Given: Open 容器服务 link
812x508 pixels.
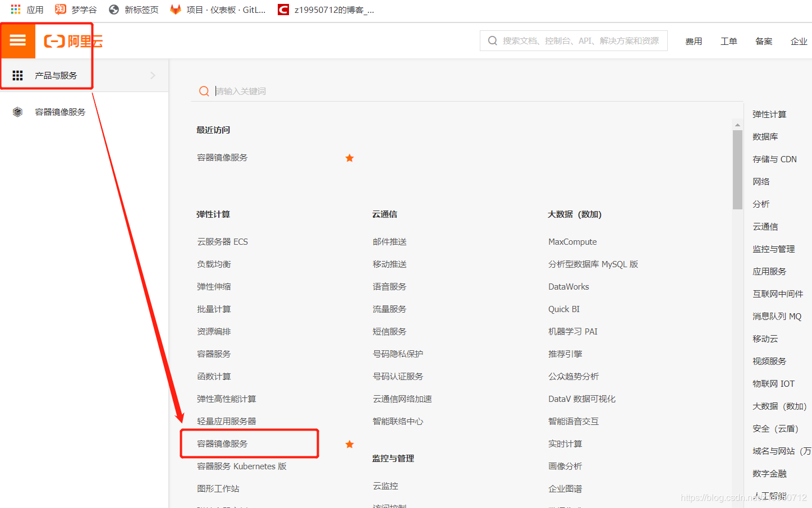Looking at the screenshot, I should (214, 354).
